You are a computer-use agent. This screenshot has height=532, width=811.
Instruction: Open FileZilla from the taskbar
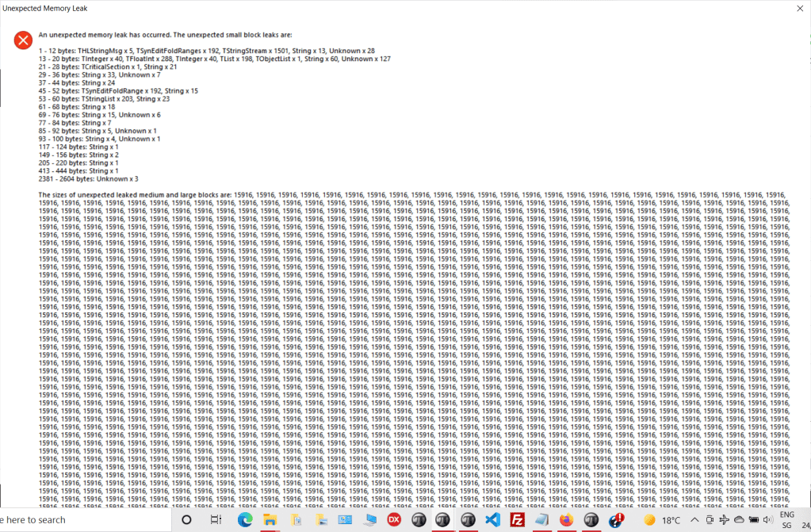point(517,520)
